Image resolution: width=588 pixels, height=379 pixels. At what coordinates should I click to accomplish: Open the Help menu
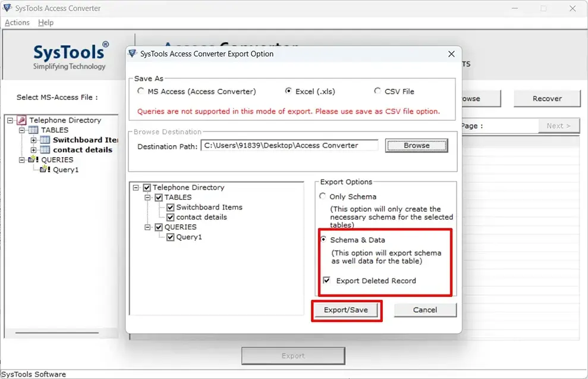[x=46, y=23]
